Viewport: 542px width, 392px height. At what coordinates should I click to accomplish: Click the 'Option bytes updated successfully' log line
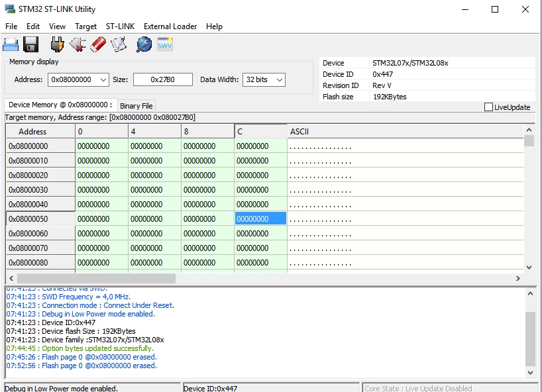(x=80, y=348)
